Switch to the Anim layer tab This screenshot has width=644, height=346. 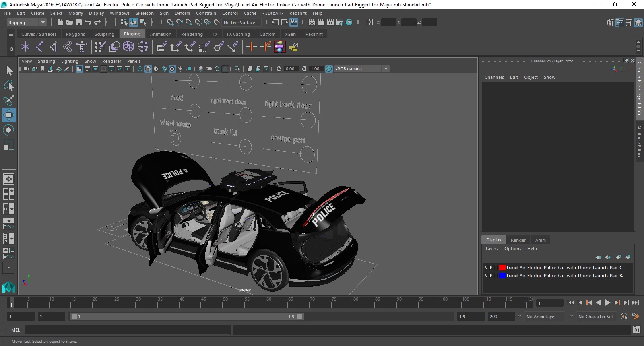pyautogui.click(x=541, y=240)
